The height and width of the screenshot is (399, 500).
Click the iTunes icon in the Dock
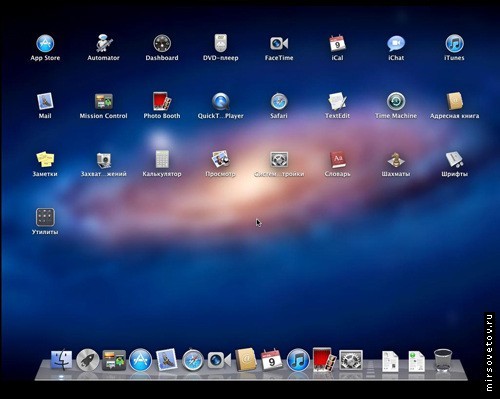tap(298, 360)
